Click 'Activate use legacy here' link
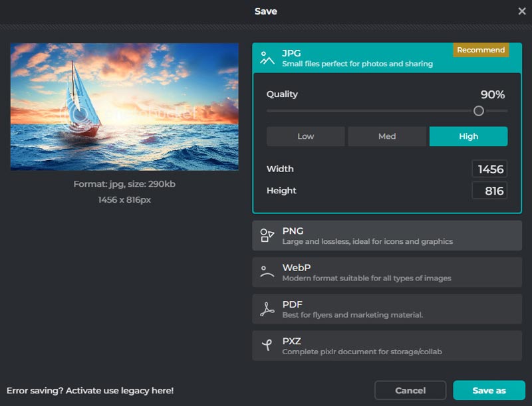This screenshot has width=532, height=406. pos(120,391)
